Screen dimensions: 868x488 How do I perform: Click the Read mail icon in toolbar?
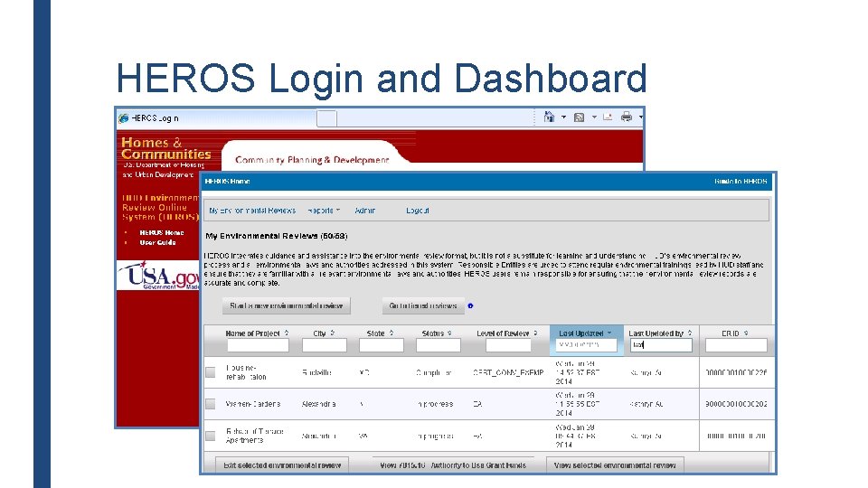click(x=608, y=117)
